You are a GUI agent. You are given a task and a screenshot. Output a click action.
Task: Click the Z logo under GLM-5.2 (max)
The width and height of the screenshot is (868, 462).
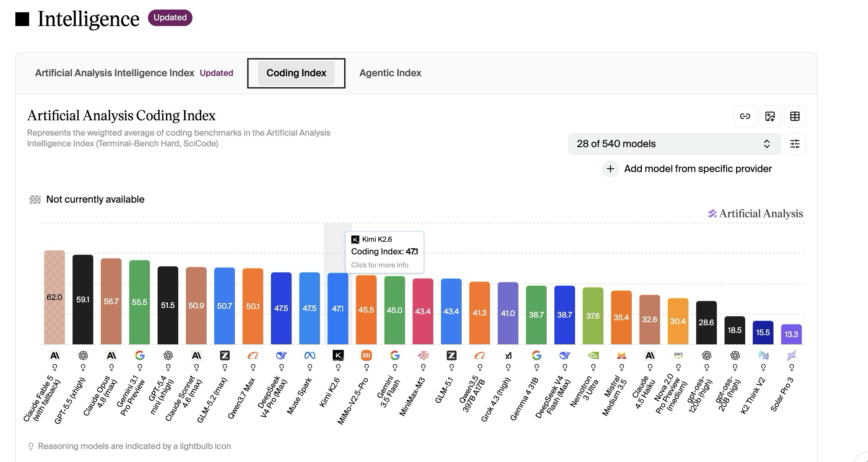click(x=225, y=356)
